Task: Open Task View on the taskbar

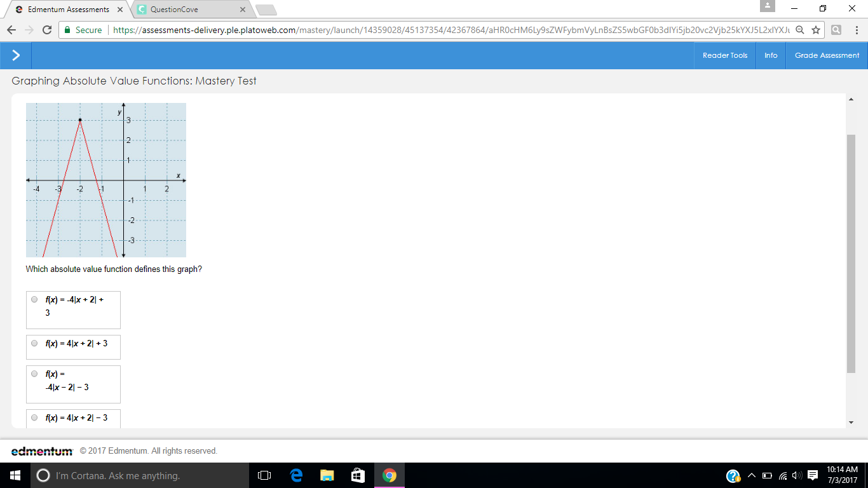Action: [265, 475]
